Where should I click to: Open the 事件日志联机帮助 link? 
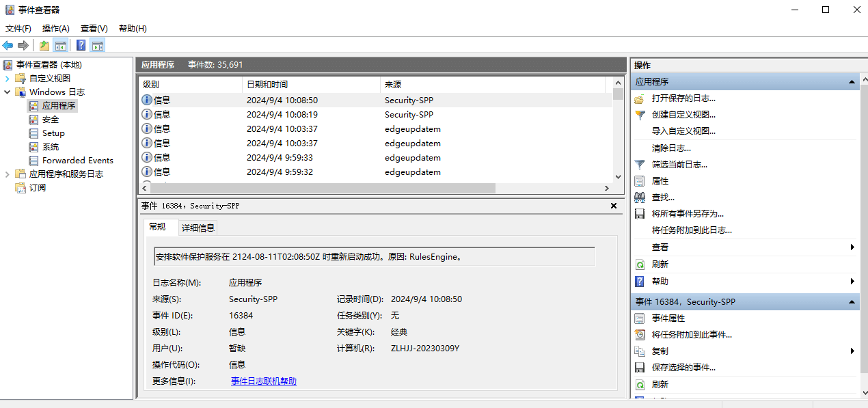[x=264, y=380]
